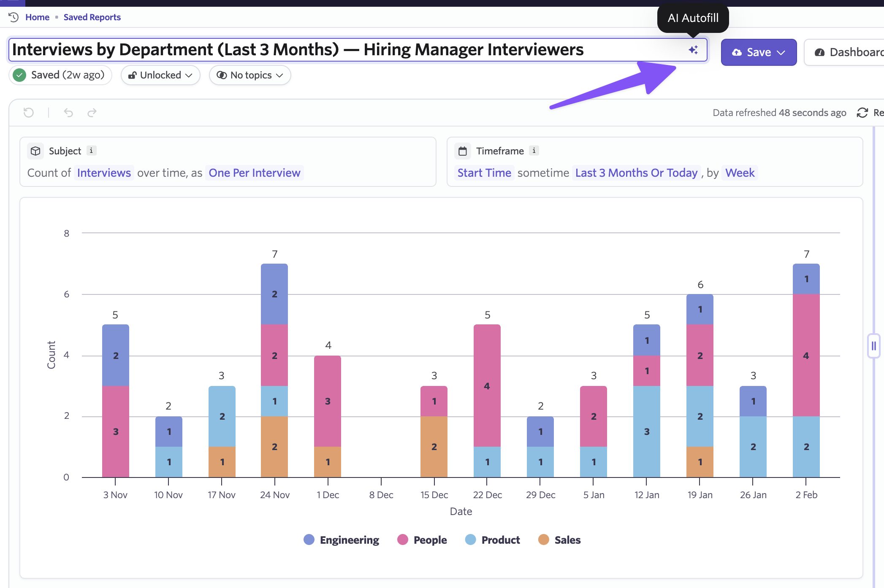
Task: Open the Saved Reports breadcrumb
Action: [x=92, y=17]
